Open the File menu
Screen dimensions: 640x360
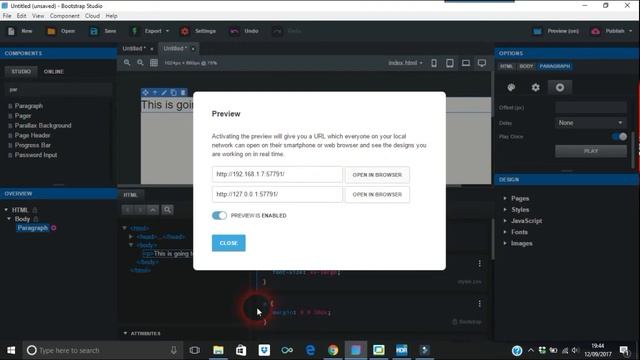pyautogui.click(x=7, y=16)
